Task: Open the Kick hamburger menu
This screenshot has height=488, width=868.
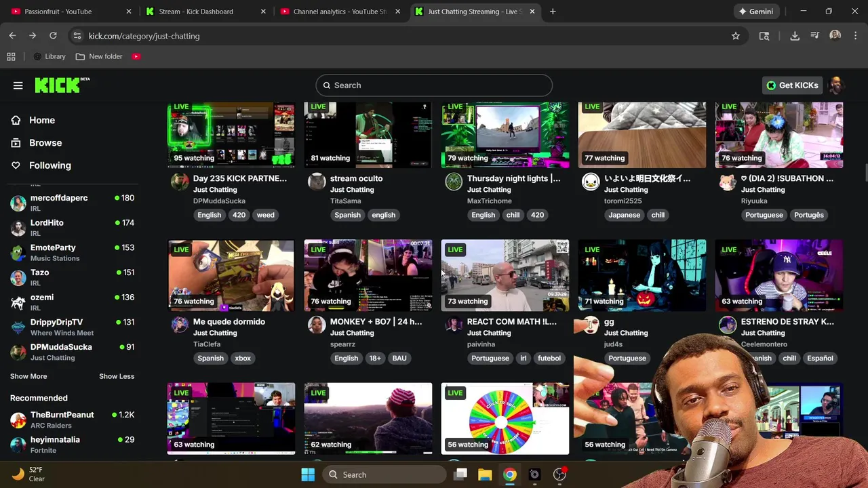Action: coord(18,85)
